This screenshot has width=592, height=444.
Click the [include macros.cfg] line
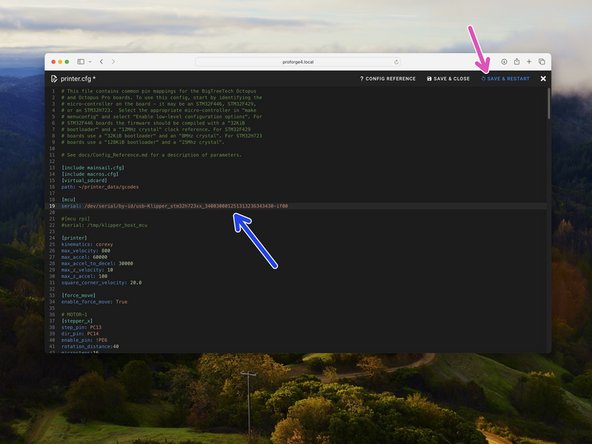pyautogui.click(x=90, y=174)
